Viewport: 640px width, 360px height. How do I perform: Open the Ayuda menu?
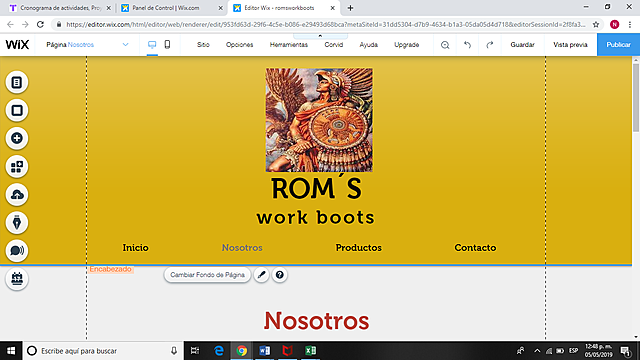pyautogui.click(x=368, y=44)
